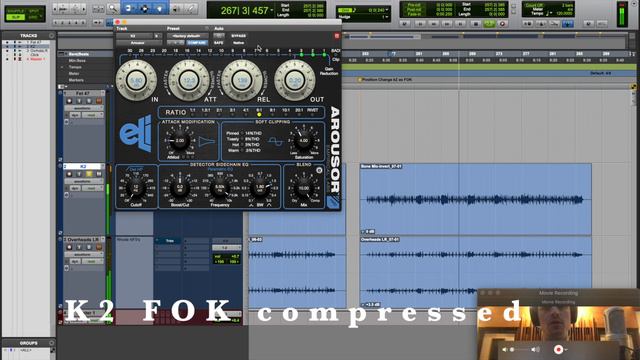This screenshot has height=360, width=640.
Task: Adjust the Saturation knob in Soft Clipping
Action: [x=304, y=140]
